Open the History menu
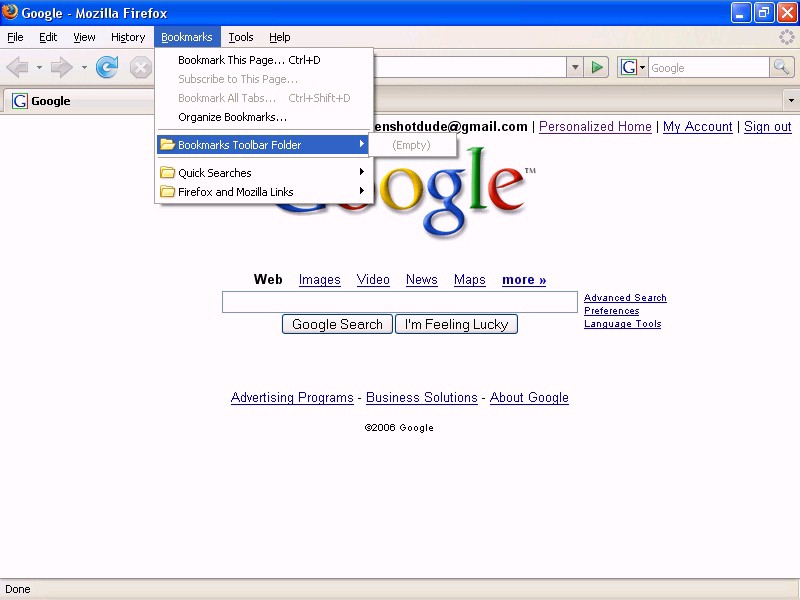 tap(128, 37)
